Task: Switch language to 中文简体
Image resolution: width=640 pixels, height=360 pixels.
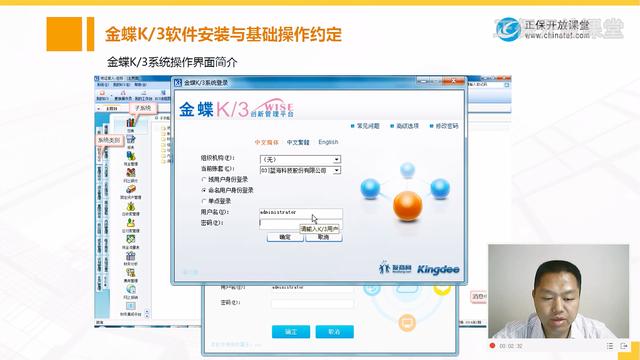Action: coord(267,142)
